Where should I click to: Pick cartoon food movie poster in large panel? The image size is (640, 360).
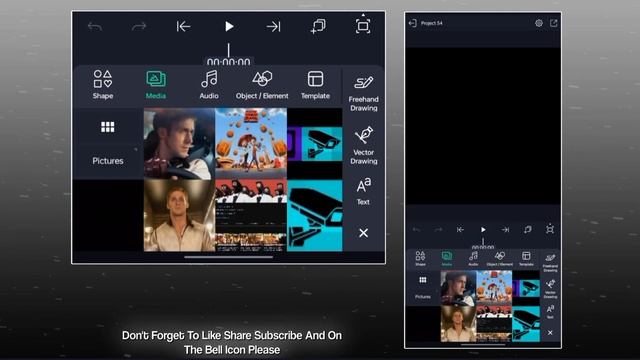tap(251, 144)
